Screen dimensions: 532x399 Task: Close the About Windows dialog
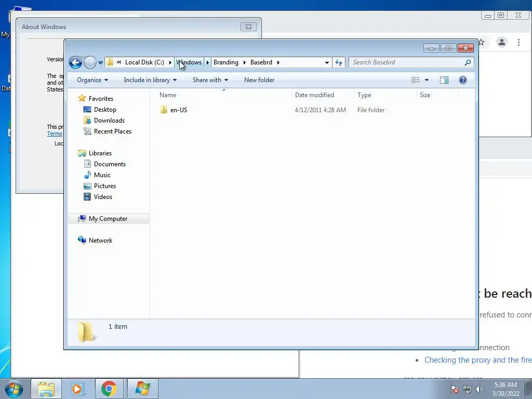[248, 27]
